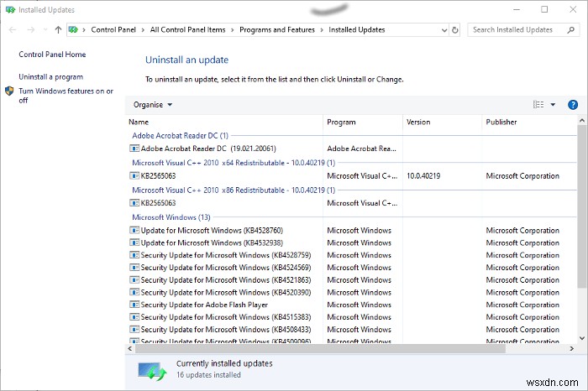
Task: Refresh the Installed Updates list
Action: pyautogui.click(x=455, y=30)
